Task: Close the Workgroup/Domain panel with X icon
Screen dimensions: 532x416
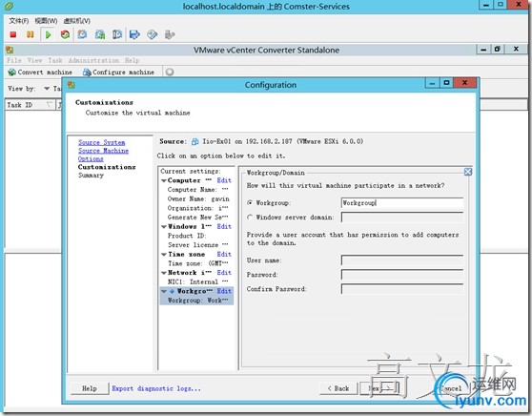Action: 468,172
